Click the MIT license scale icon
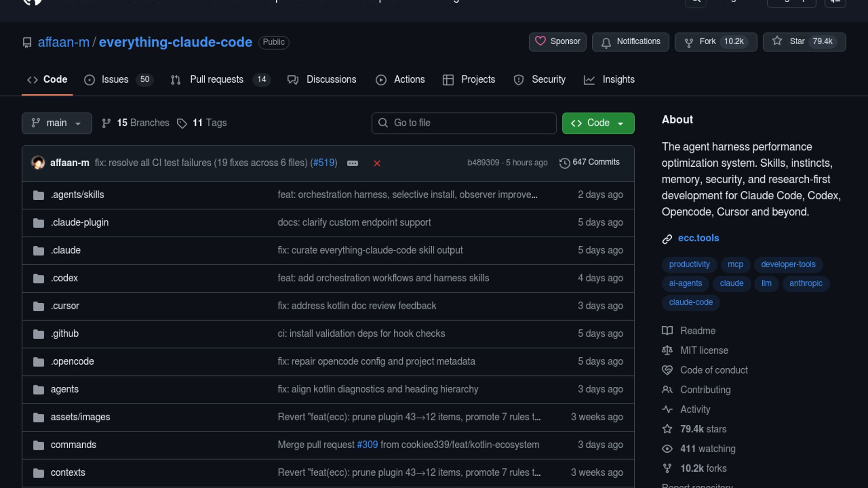This screenshot has width=868, height=488. tap(667, 350)
